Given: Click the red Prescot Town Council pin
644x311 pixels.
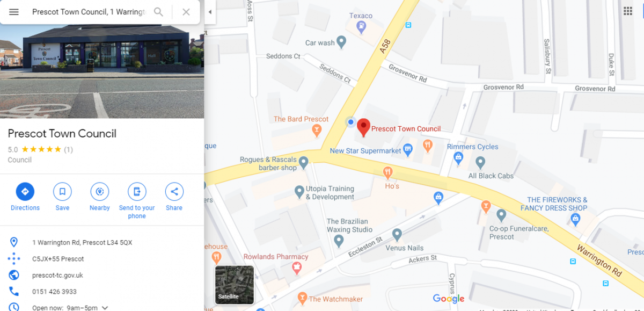Looking at the screenshot, I should pyautogui.click(x=363, y=128).
